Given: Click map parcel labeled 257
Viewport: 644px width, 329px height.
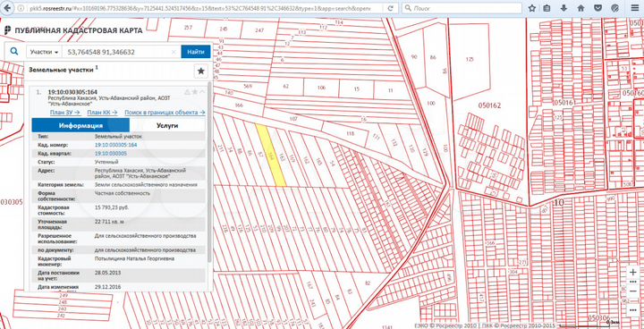Looking at the screenshot, I should tap(188, 28).
